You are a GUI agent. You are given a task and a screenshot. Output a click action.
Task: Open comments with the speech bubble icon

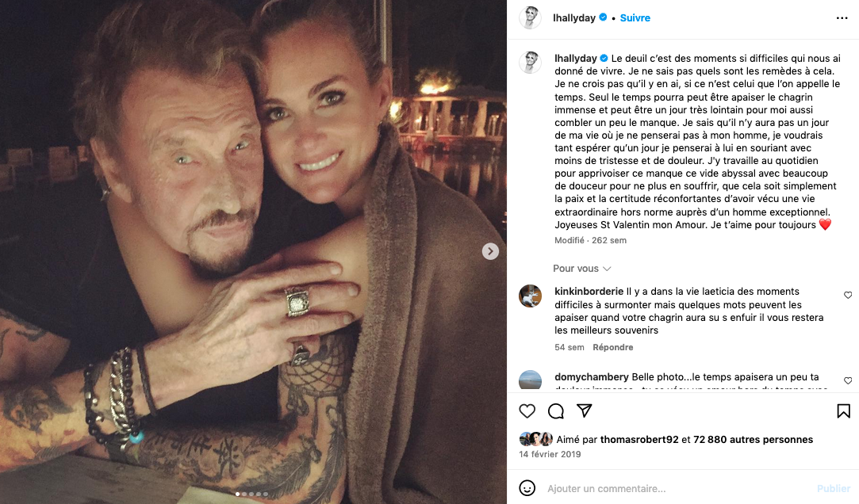(x=556, y=410)
